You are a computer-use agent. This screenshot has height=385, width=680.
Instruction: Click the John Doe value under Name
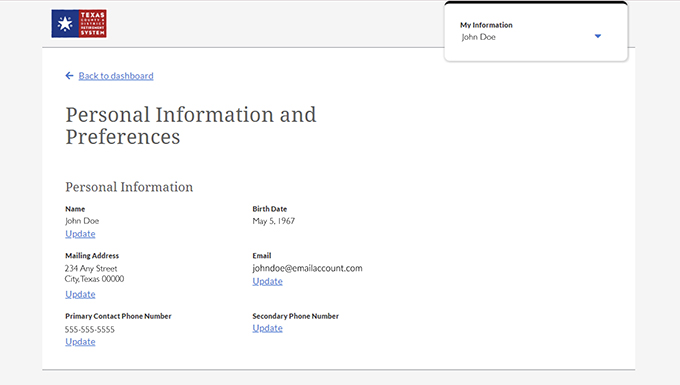click(82, 221)
